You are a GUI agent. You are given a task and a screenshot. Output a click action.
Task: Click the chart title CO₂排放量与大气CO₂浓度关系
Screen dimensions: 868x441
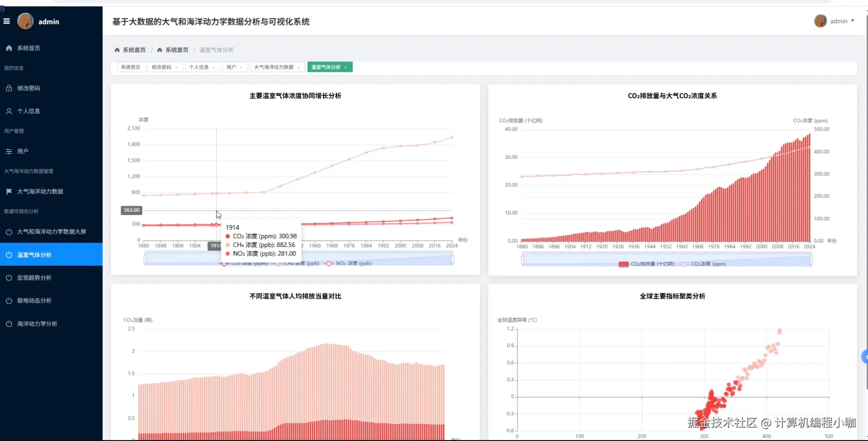point(672,96)
